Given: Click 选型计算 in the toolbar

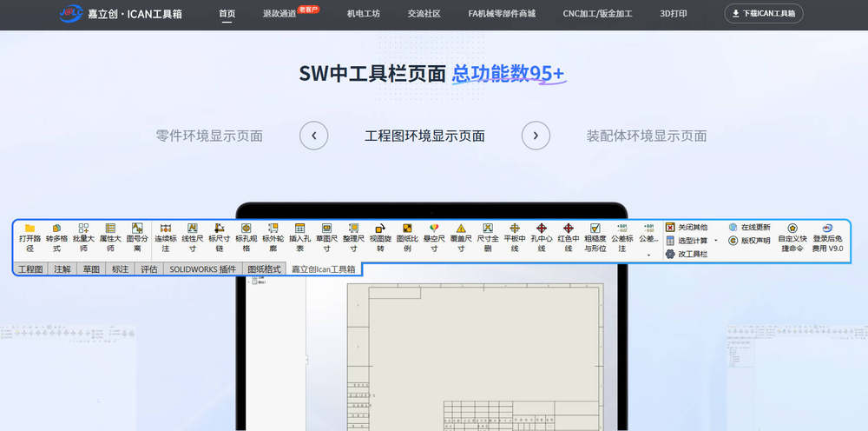Looking at the screenshot, I should click(x=687, y=241).
